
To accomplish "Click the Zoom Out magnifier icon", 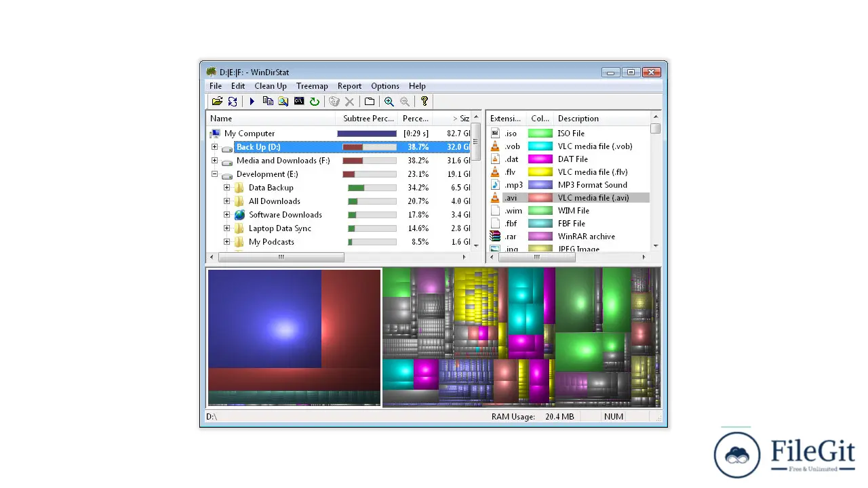I will [x=405, y=101].
